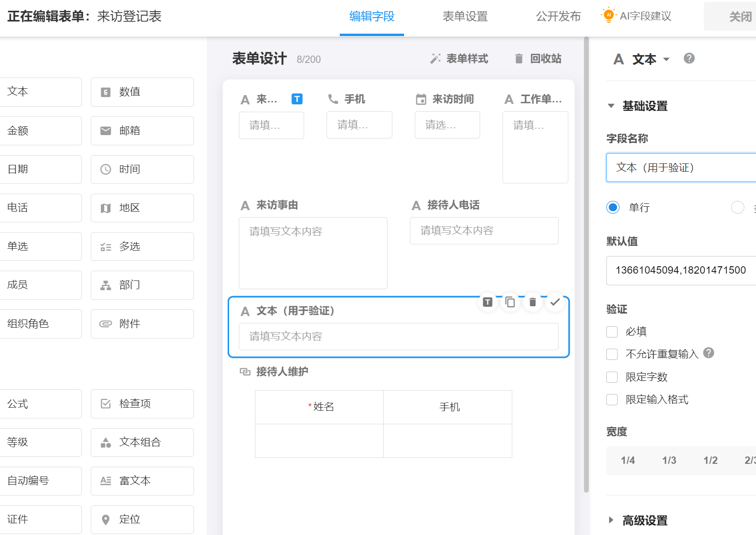
Task: Switch to the 公开发布 tab
Action: [558, 17]
